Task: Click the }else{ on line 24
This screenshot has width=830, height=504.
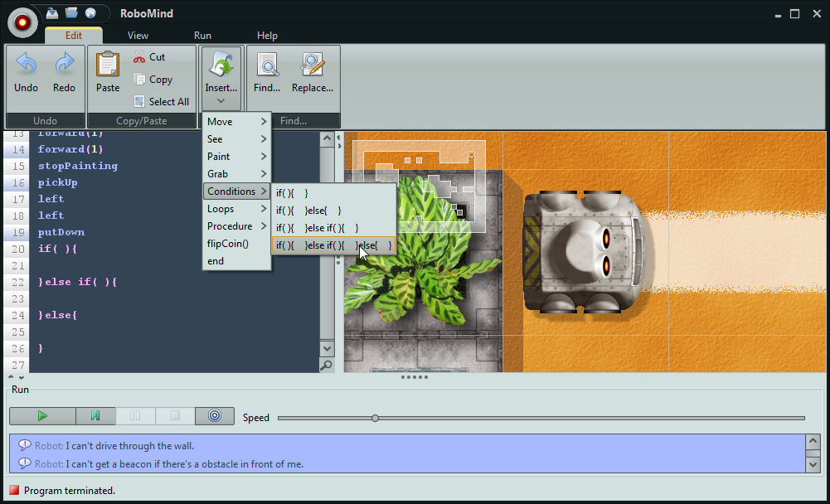Action: pyautogui.click(x=58, y=315)
